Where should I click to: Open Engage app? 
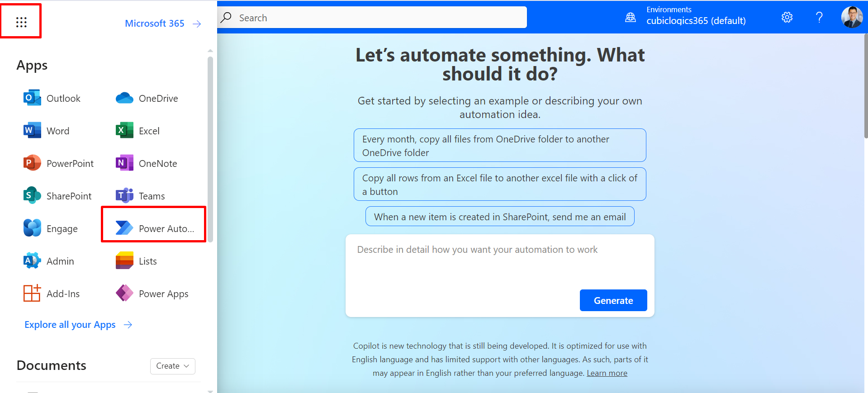pyautogui.click(x=50, y=228)
